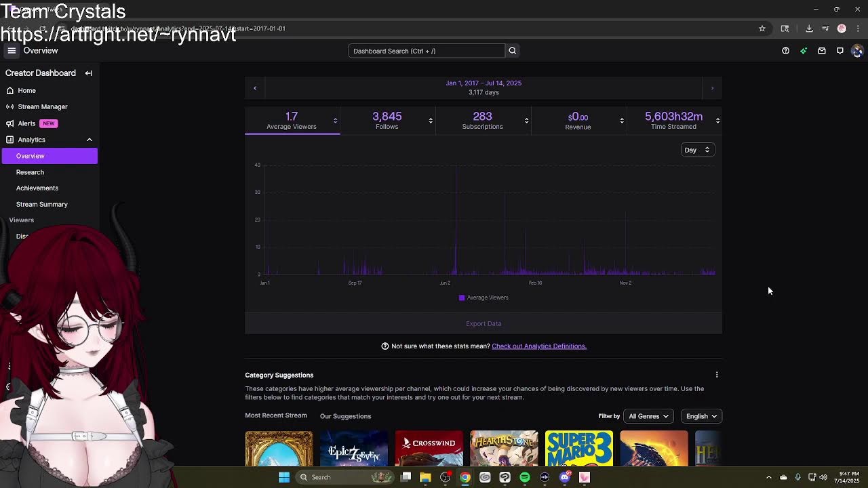Select the 283 Subscriptions metric tab
The height and width of the screenshot is (488, 868).
point(482,120)
